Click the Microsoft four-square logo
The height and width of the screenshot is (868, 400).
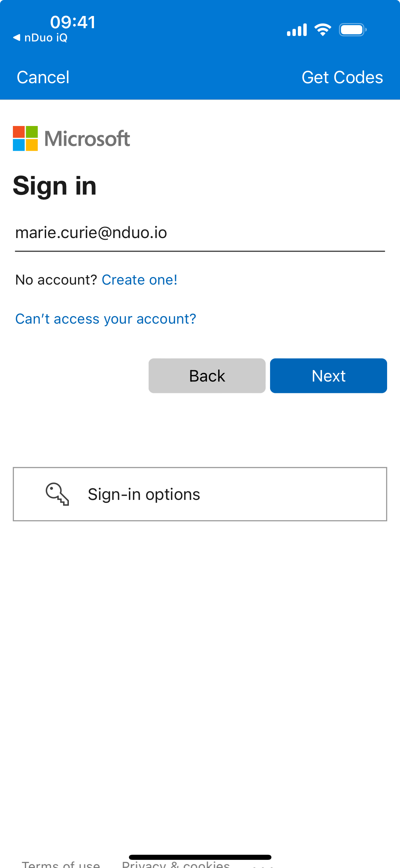(25, 139)
